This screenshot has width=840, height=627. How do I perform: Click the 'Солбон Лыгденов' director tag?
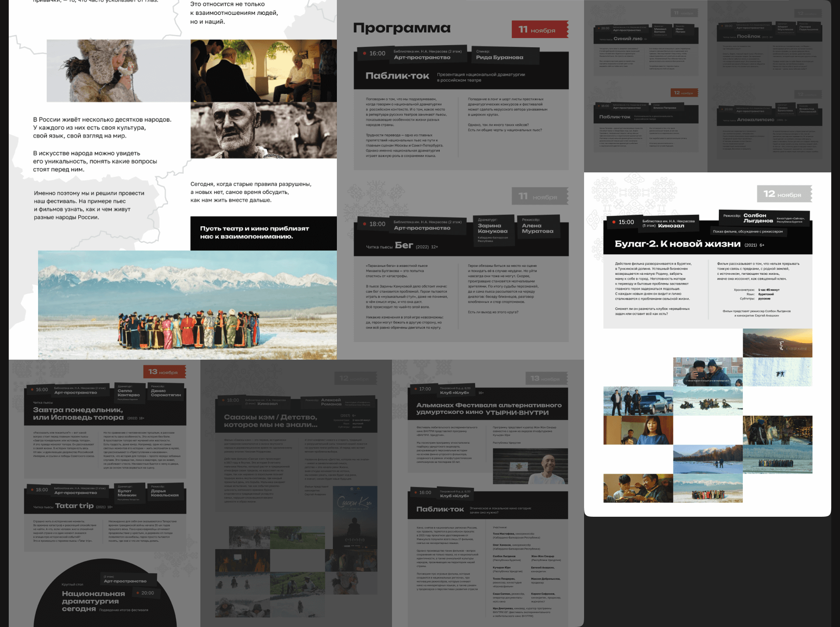(757, 218)
